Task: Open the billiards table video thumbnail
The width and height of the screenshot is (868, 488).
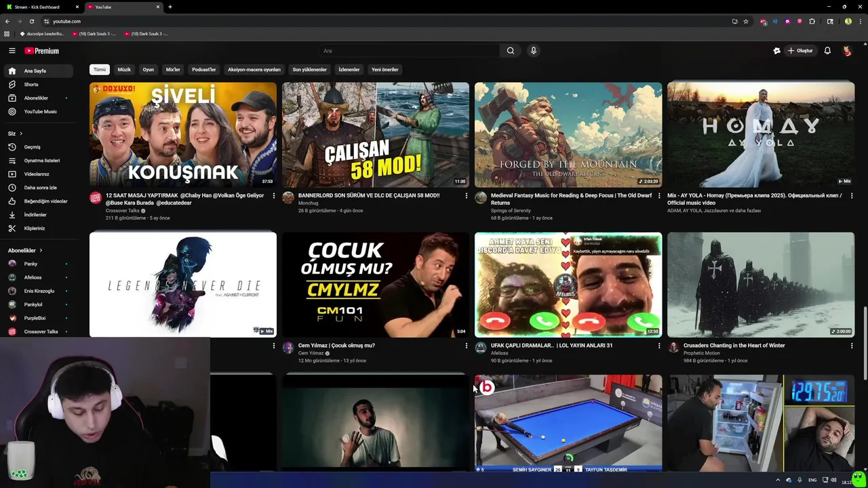Action: [568, 423]
